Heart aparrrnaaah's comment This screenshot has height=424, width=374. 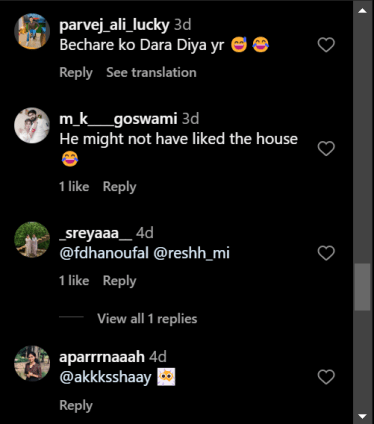[x=326, y=377]
